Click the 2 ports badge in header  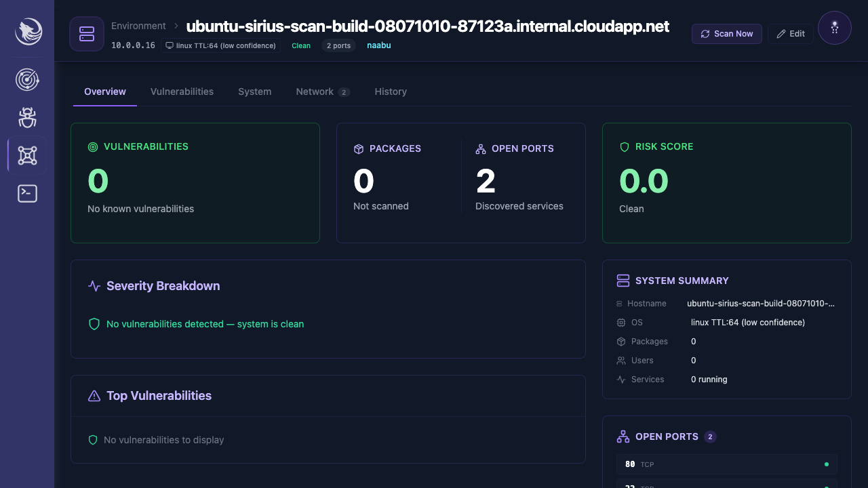pyautogui.click(x=338, y=45)
